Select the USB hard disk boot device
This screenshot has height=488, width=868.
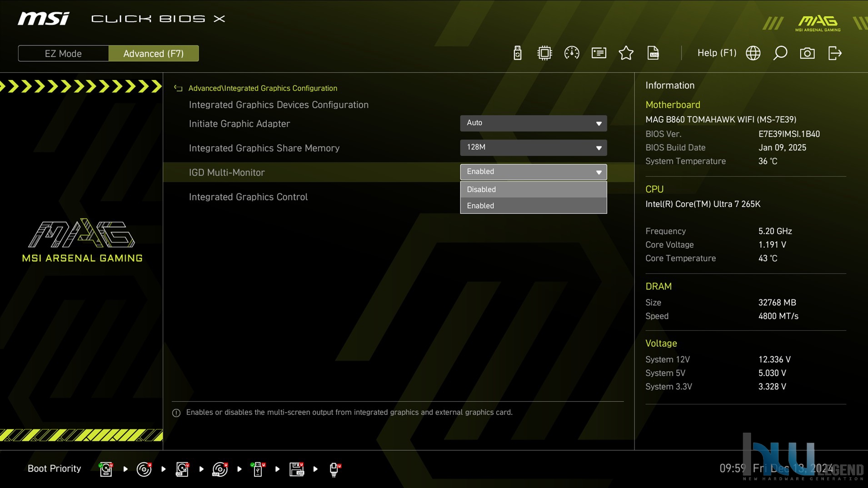(182, 469)
